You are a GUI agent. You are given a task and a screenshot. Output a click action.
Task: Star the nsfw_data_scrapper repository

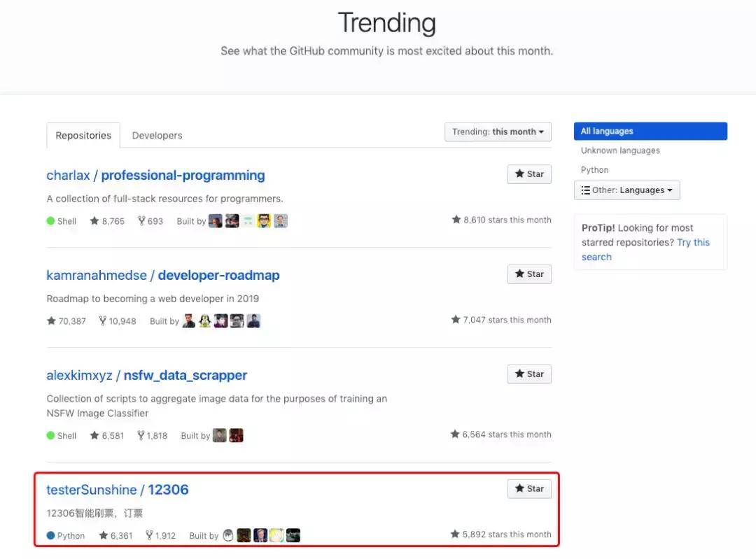(x=529, y=374)
